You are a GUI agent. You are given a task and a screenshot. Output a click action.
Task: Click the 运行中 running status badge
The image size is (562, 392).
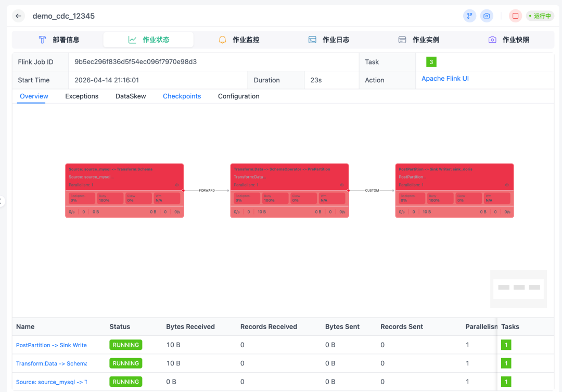tap(540, 16)
